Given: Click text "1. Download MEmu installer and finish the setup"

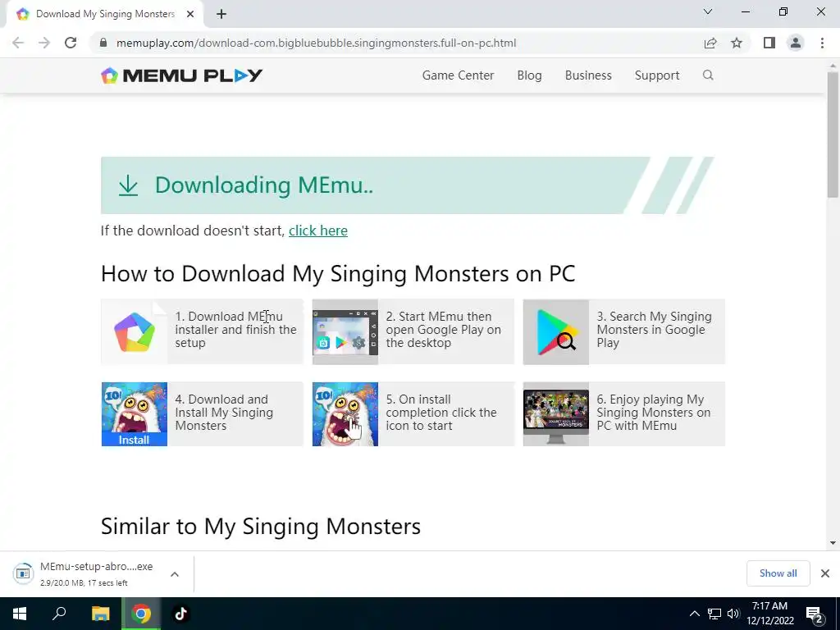Looking at the screenshot, I should [x=235, y=330].
